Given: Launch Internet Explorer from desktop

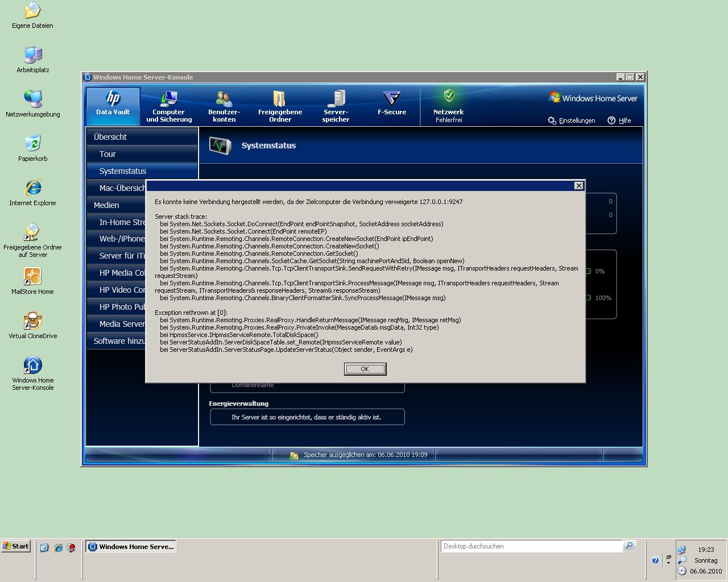Looking at the screenshot, I should click(32, 192).
